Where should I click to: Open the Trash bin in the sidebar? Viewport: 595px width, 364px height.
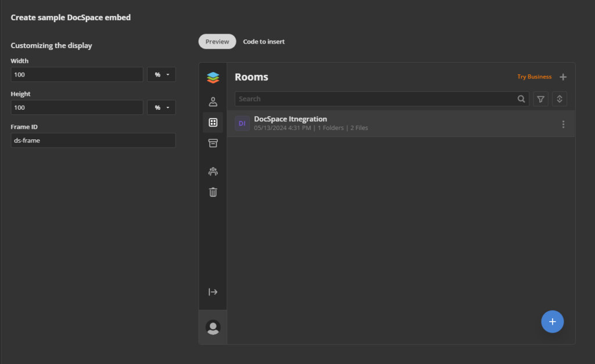click(x=213, y=192)
